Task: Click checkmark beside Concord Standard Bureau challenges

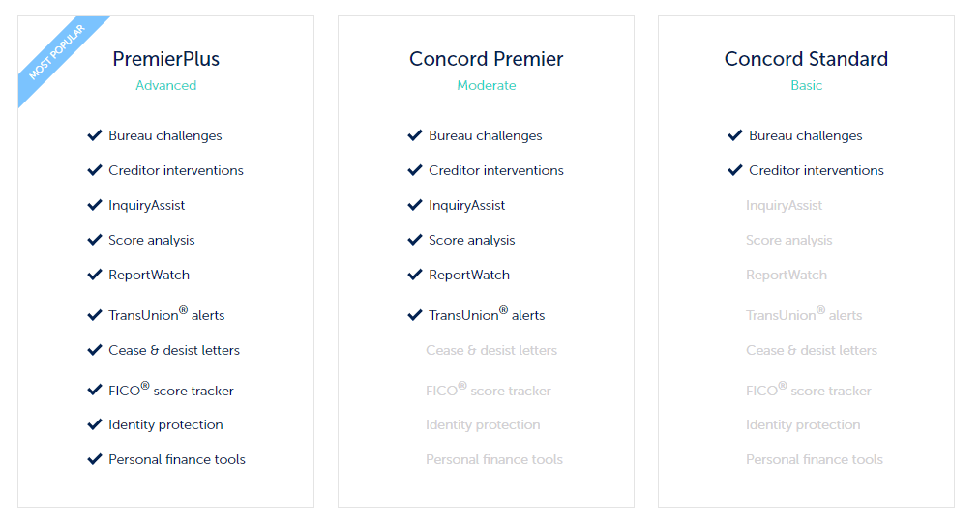Action: coord(735,135)
